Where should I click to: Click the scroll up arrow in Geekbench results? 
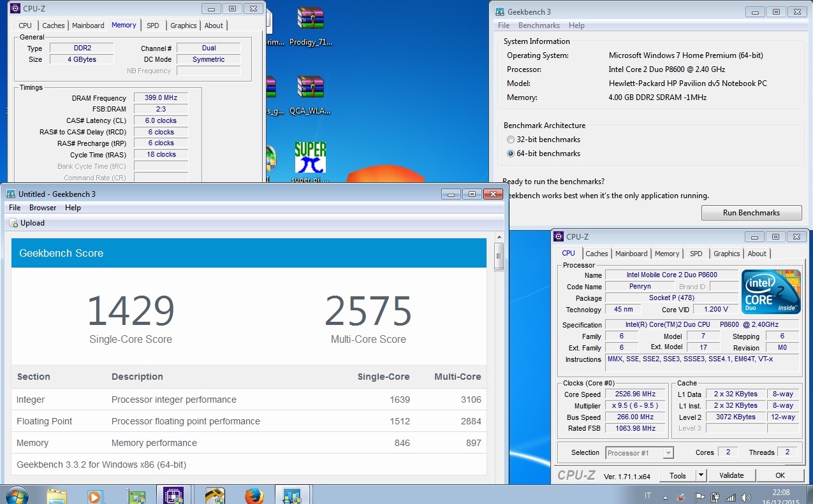pos(499,238)
